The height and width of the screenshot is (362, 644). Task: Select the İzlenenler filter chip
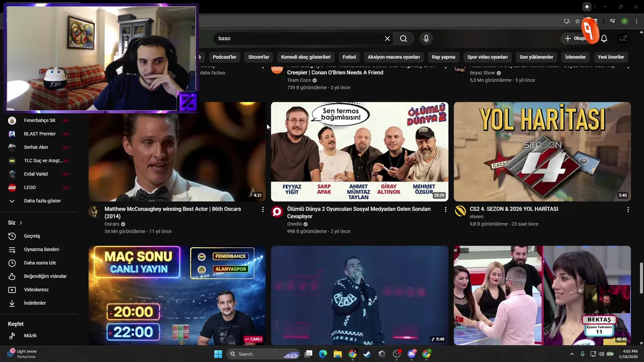[x=576, y=57]
